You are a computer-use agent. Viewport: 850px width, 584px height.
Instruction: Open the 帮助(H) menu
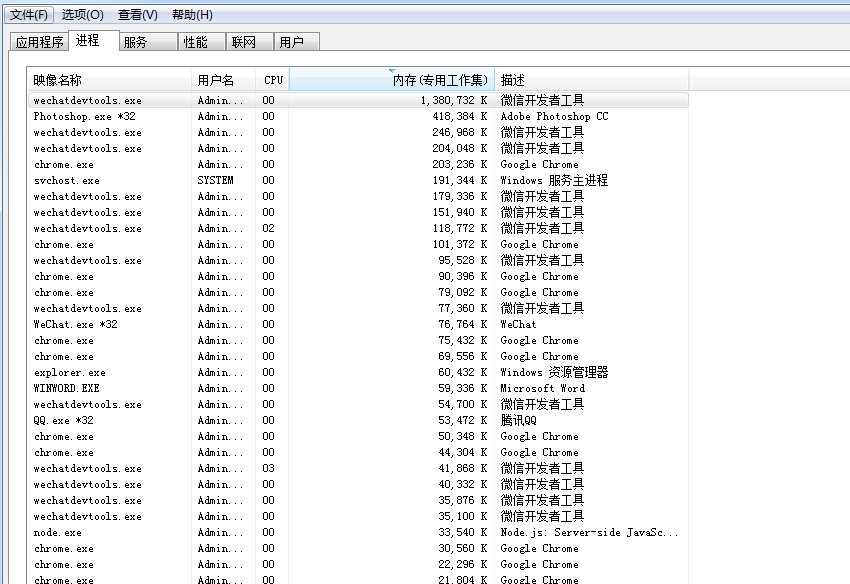(192, 15)
